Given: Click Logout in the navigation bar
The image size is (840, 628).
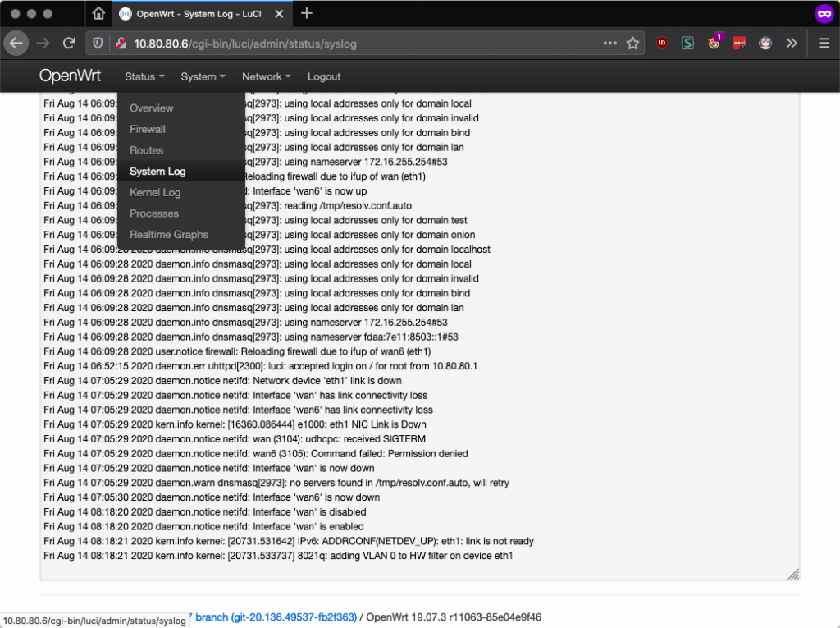Looking at the screenshot, I should (324, 76).
